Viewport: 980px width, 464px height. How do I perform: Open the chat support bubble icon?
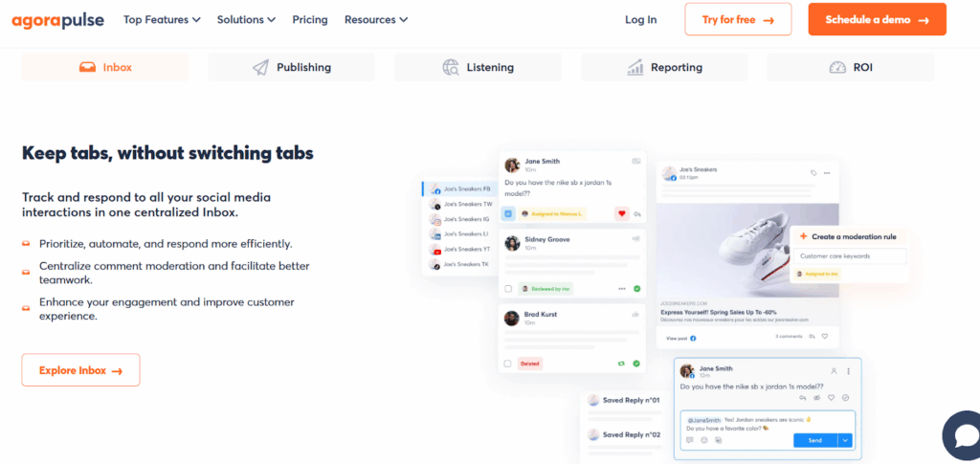965,436
